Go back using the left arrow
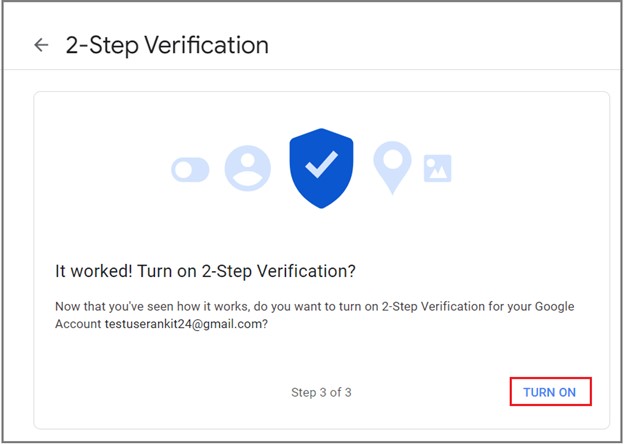 point(41,45)
